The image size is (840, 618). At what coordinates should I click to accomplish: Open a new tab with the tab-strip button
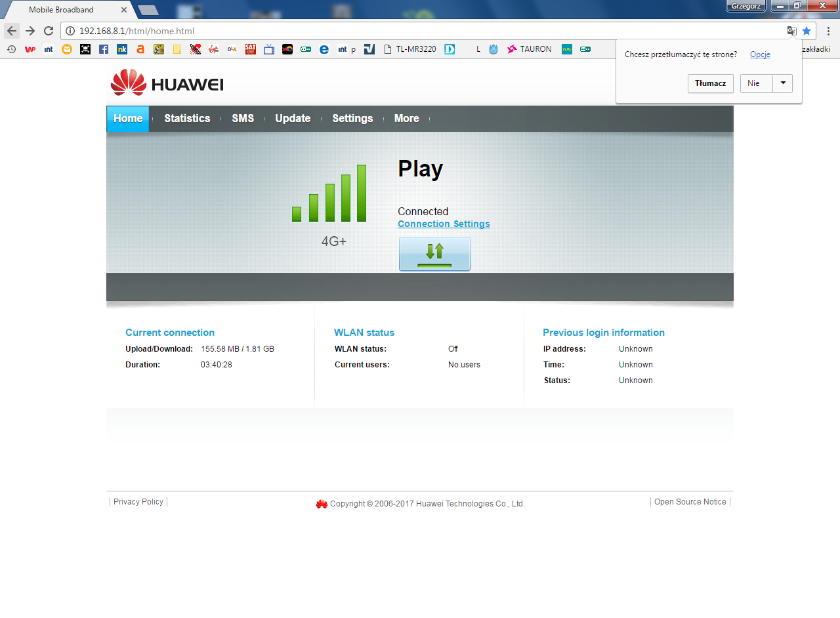(148, 10)
